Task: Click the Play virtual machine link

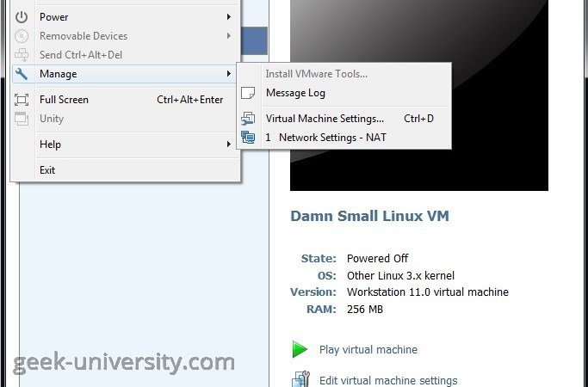Action: pyautogui.click(x=368, y=349)
